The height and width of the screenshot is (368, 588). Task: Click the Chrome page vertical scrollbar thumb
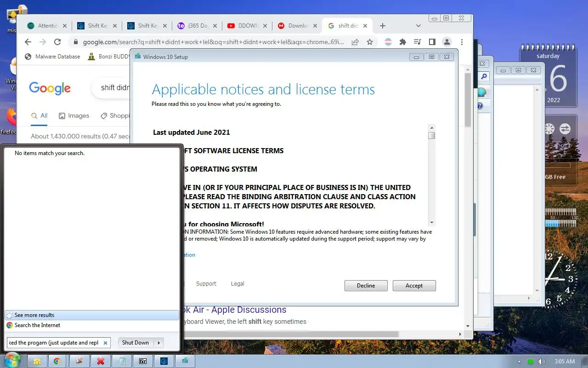(468, 99)
